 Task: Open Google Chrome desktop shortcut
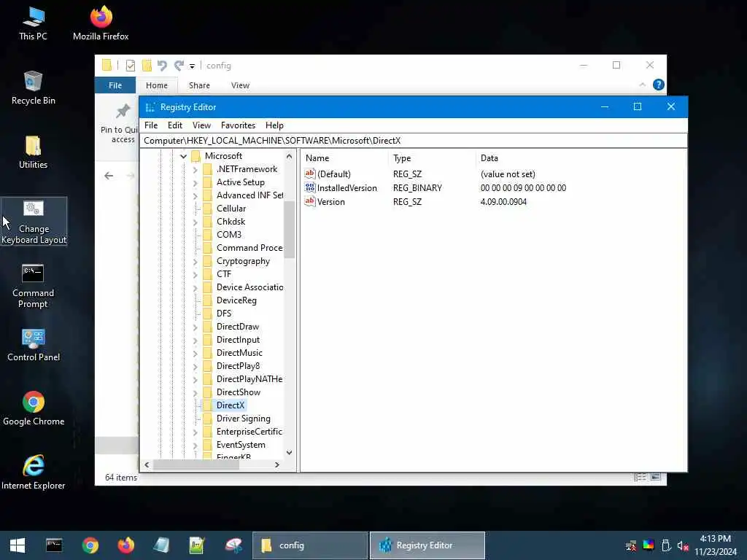(34, 408)
